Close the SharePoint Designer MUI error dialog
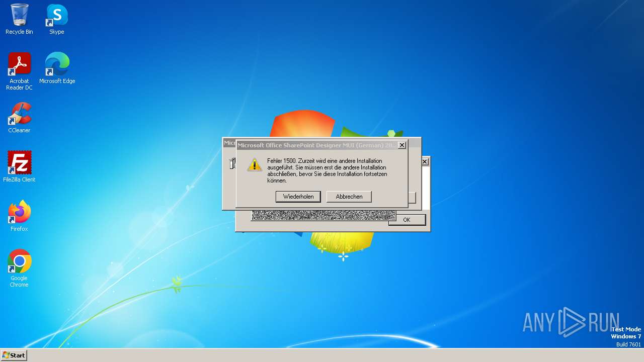Screen dimensions: 644x362 pyautogui.click(x=401, y=145)
